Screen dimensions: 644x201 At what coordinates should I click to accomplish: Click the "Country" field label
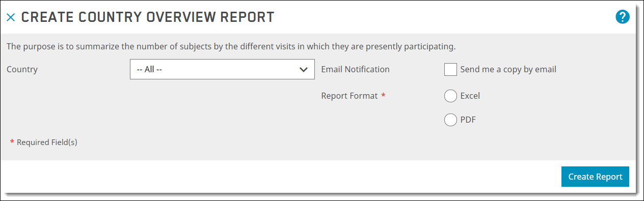click(x=22, y=69)
